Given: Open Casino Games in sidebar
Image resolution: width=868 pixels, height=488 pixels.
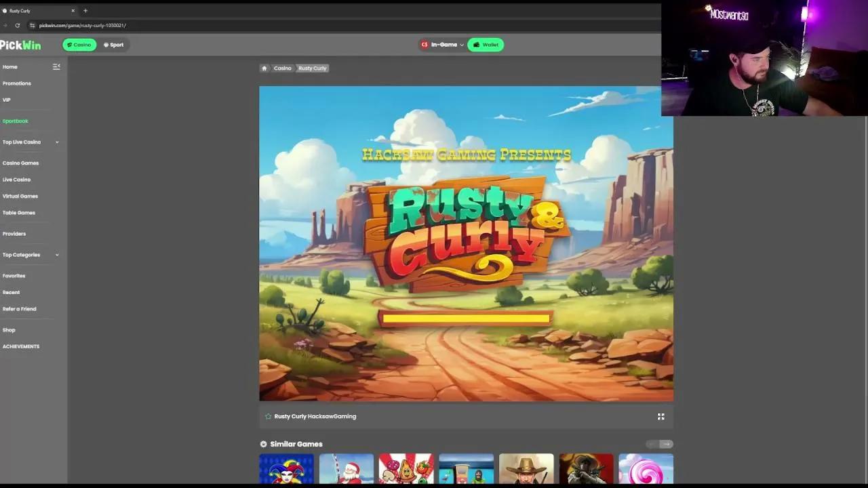Looking at the screenshot, I should point(20,163).
